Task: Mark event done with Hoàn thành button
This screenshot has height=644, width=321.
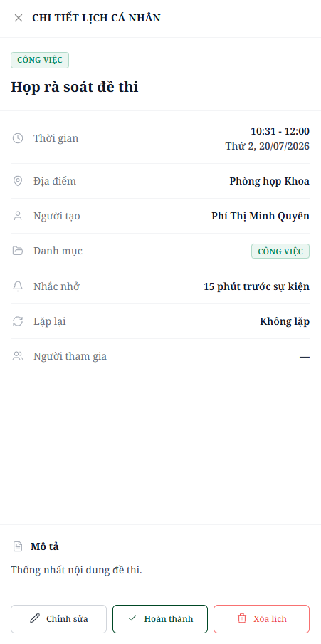Action: [160, 619]
